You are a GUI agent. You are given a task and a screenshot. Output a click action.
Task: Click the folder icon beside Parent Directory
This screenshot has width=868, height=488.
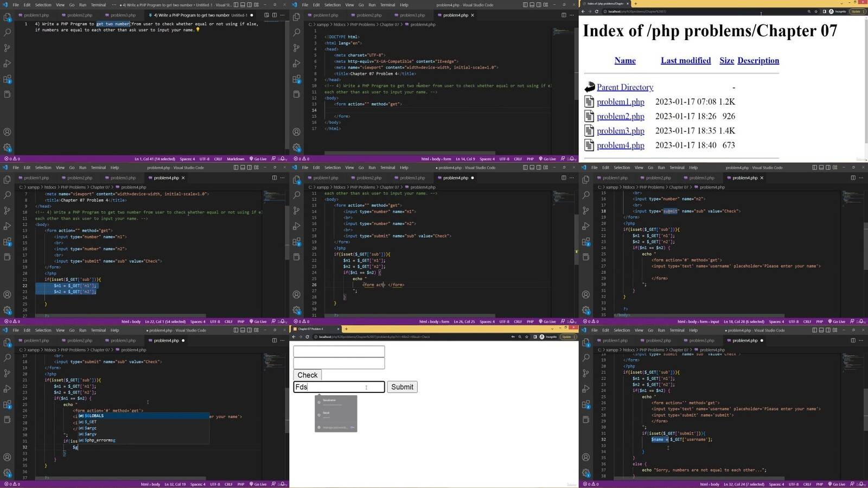pos(589,87)
